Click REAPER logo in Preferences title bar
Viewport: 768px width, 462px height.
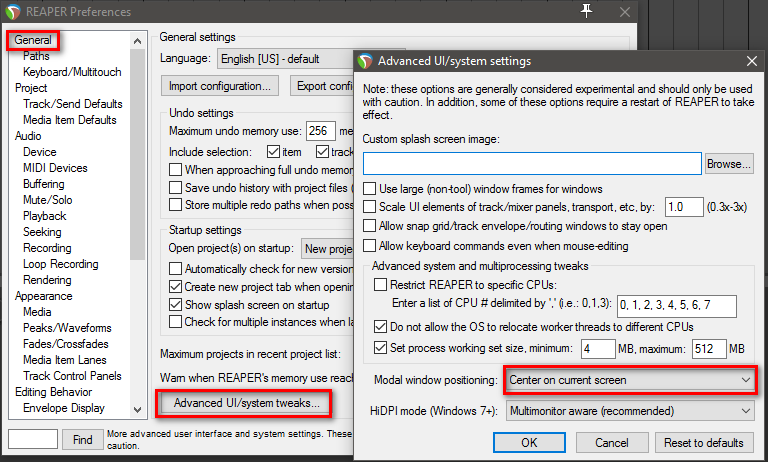point(13,11)
